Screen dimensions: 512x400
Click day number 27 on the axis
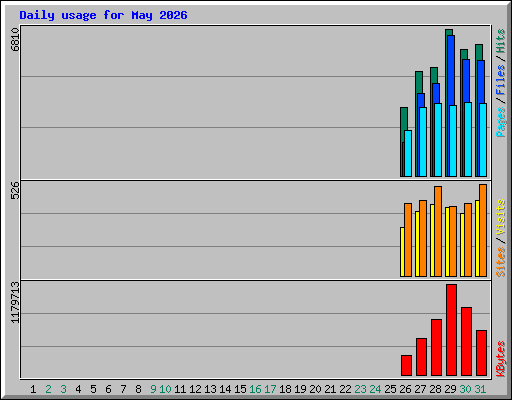pos(420,389)
